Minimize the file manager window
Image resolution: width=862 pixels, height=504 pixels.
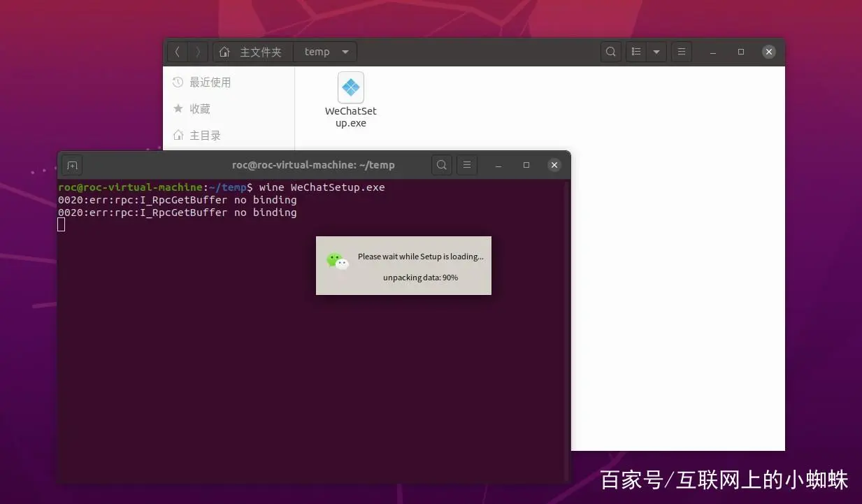[x=713, y=52]
